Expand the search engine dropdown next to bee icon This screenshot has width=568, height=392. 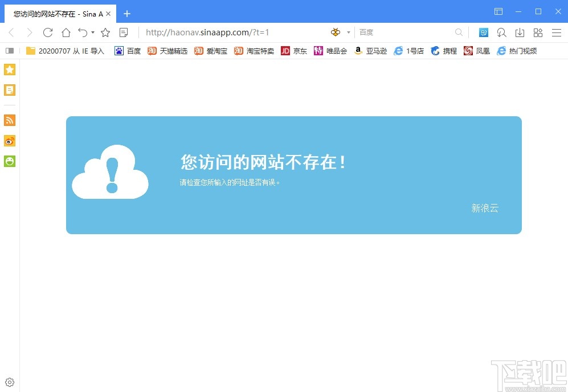348,32
